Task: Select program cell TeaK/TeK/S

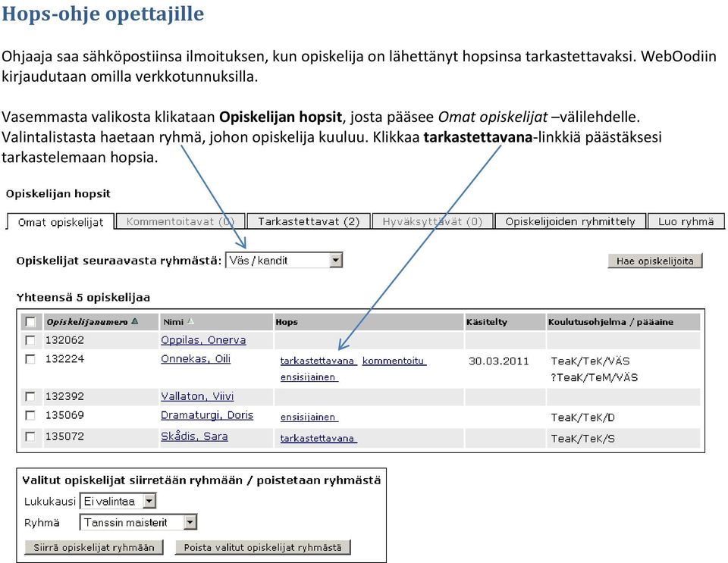Action: point(582,439)
